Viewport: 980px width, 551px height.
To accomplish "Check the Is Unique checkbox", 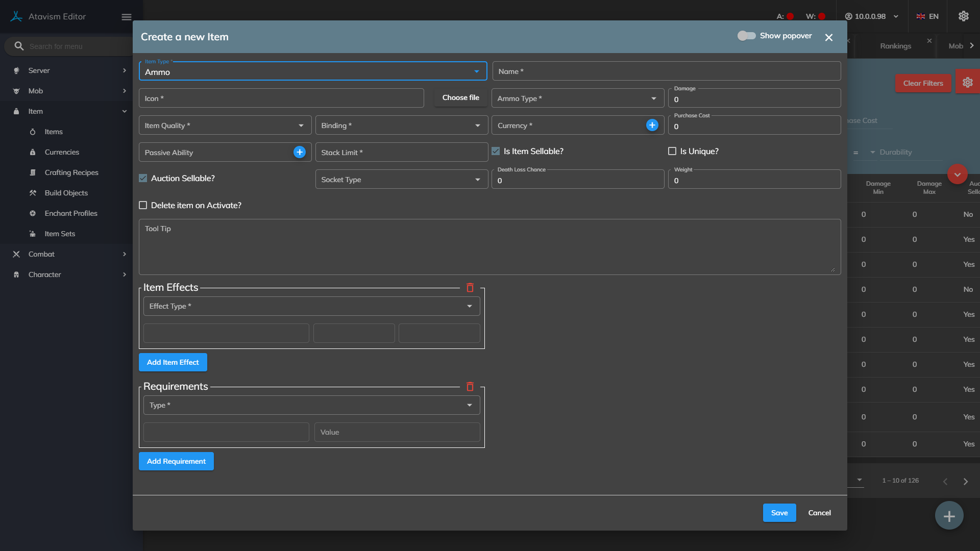I will click(672, 152).
